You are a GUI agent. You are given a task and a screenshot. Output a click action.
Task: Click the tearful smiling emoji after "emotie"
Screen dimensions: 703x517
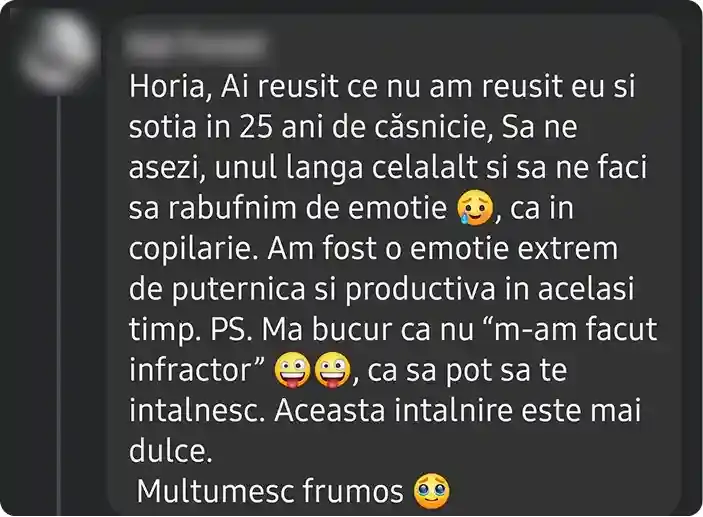point(475,208)
